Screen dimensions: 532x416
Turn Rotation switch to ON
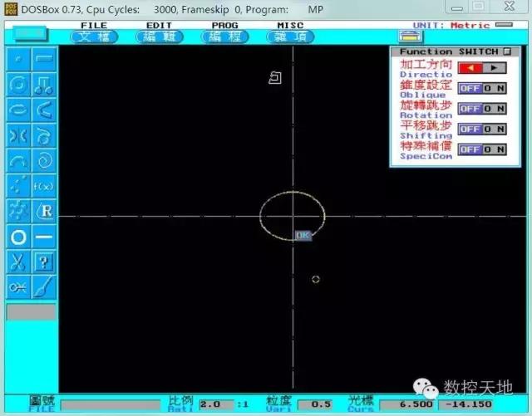[x=495, y=109]
